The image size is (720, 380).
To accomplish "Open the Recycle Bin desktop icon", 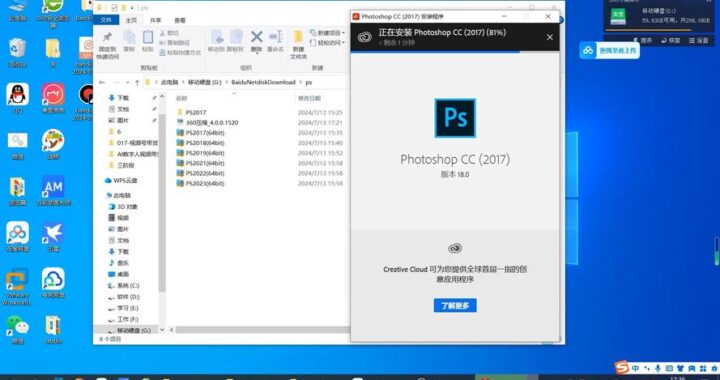I will pos(17,48).
